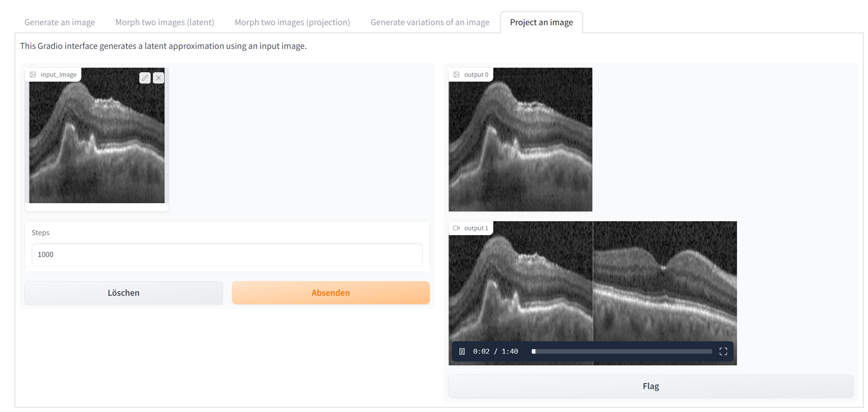Click the edit pencil icon on input image

click(145, 78)
